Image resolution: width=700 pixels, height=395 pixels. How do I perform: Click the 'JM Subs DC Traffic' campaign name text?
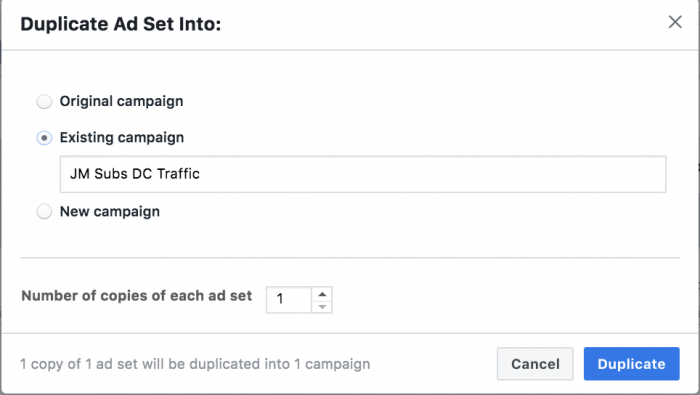point(135,174)
